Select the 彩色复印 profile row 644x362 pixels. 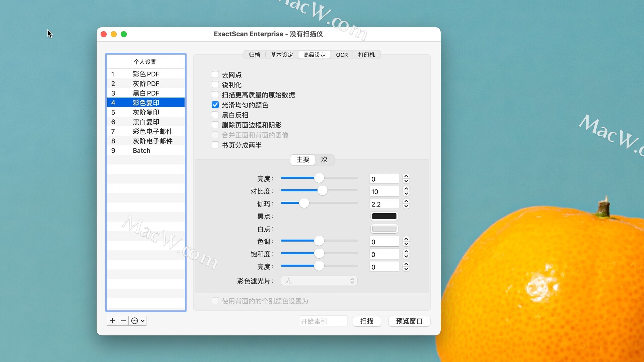coord(146,103)
